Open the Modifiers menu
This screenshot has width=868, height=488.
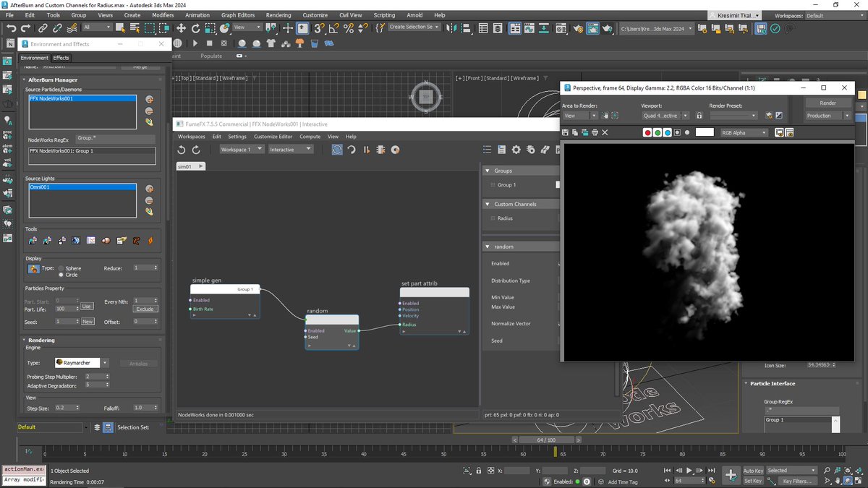[x=163, y=14]
